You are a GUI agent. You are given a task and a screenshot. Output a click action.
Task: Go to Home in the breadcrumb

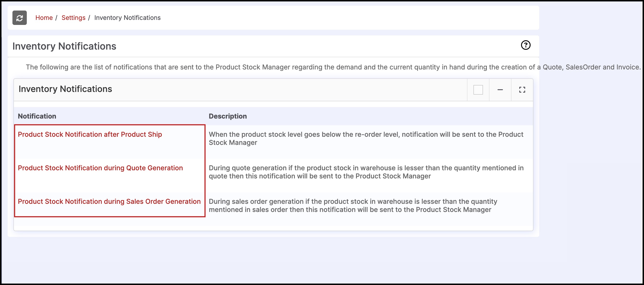(44, 18)
